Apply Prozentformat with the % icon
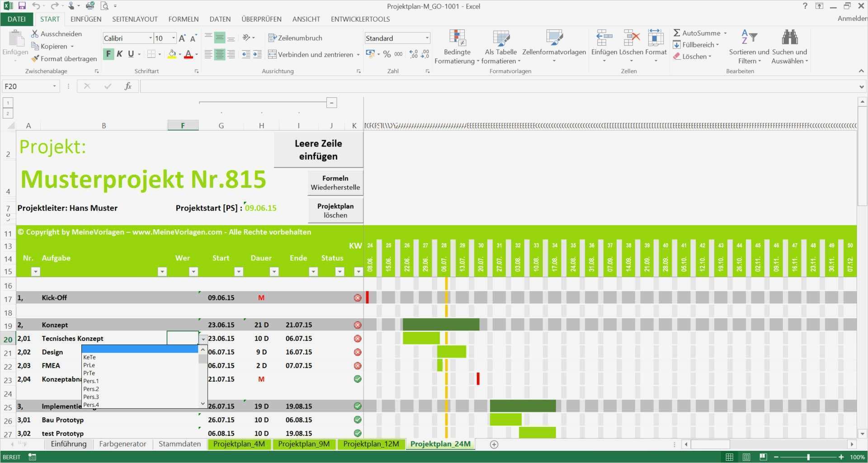This screenshot has height=463, width=868. 387,54
